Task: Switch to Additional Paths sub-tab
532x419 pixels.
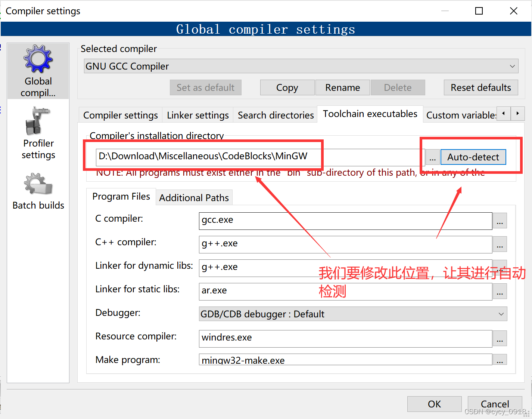Action: point(194,198)
